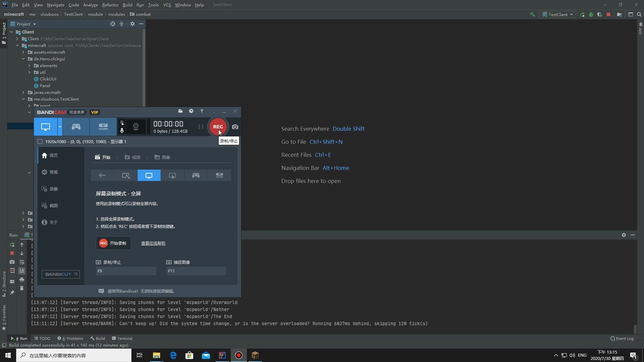Start recording with Bandicam's big REC button

coord(218,127)
